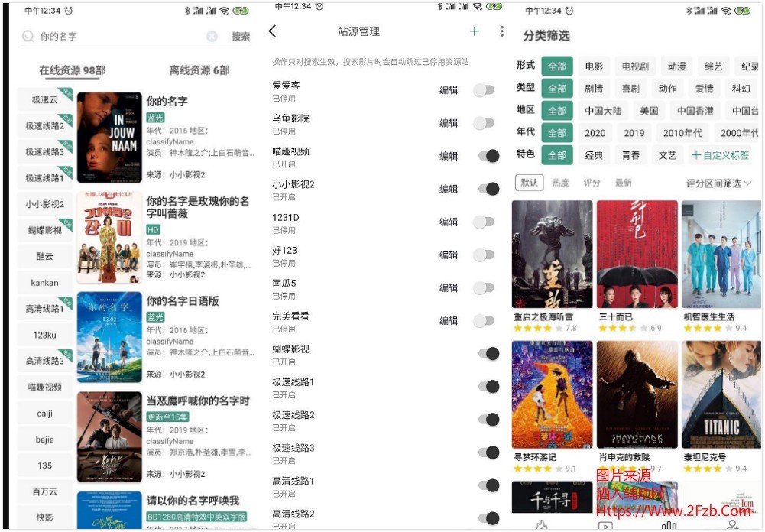Filter 地区 by 美国
This screenshot has width=765, height=532.
point(649,111)
